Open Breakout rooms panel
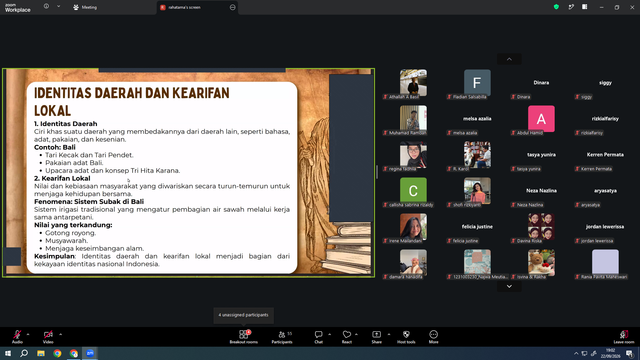 click(x=244, y=336)
